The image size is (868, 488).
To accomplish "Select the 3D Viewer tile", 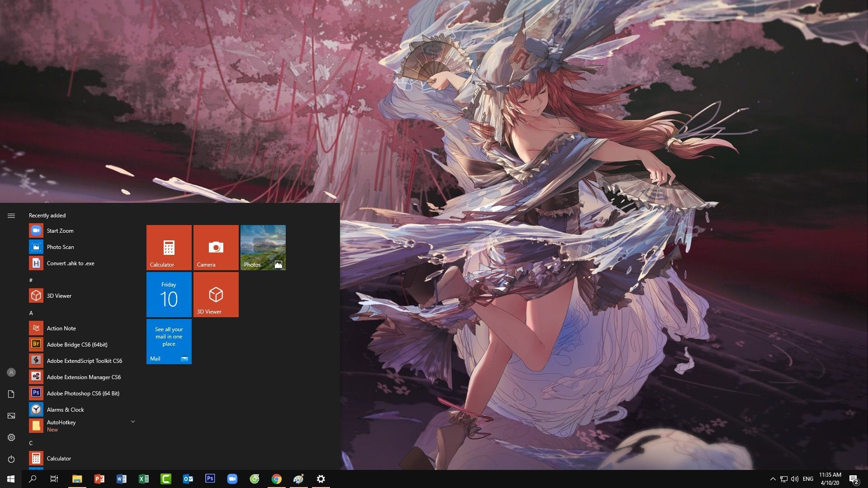I will (216, 294).
